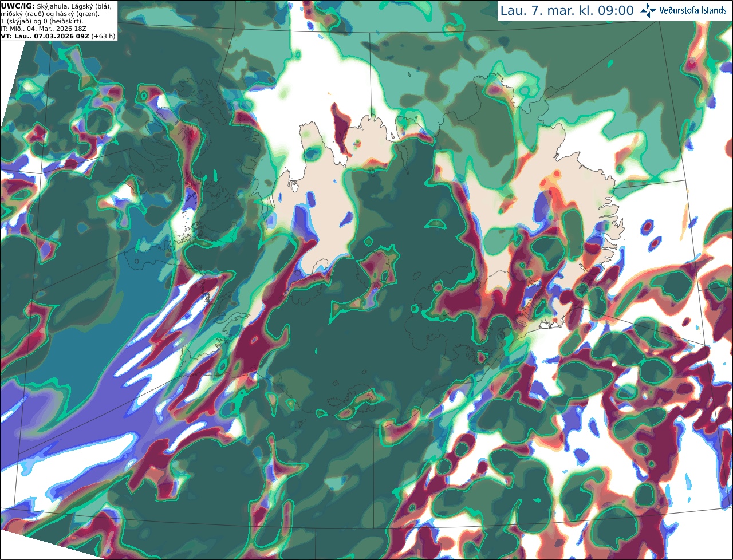The width and height of the screenshot is (733, 560).
Task: Click the 'miðský (rauð) og háský (græn)' line
Action: [x=50, y=13]
